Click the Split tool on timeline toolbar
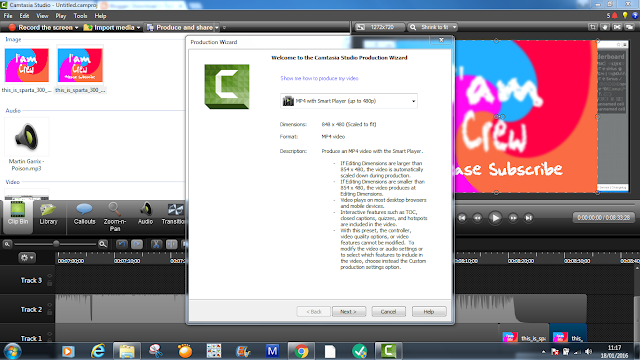Viewport: 640px width, 360px height. click(171, 244)
